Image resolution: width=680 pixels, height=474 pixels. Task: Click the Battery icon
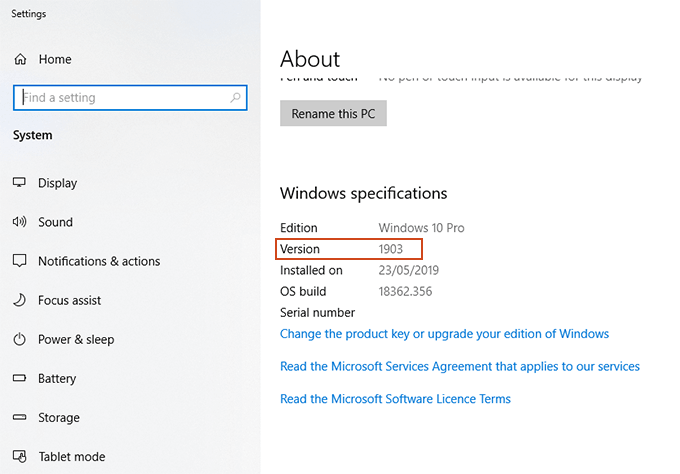[x=19, y=379]
